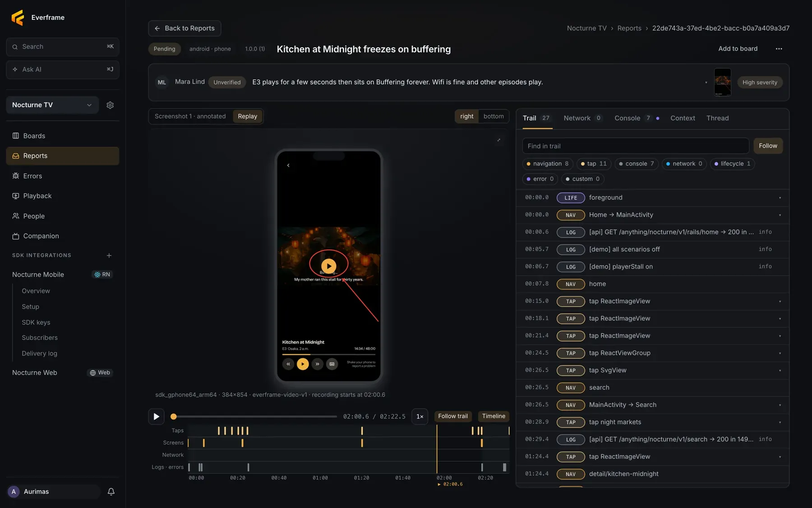Open the Nocturne TV project dropdown

[x=52, y=105]
